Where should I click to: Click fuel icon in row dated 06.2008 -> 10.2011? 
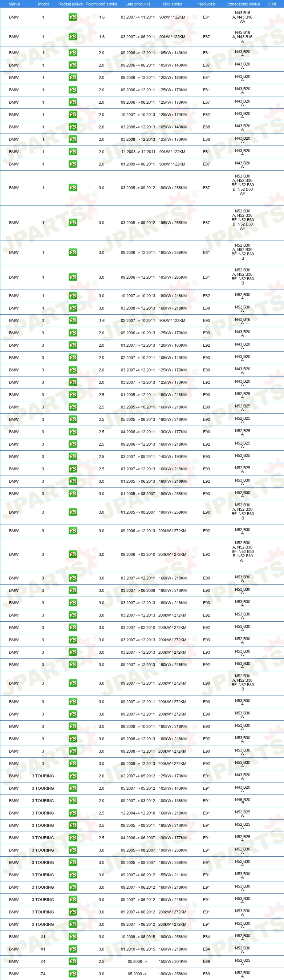tap(73, 726)
